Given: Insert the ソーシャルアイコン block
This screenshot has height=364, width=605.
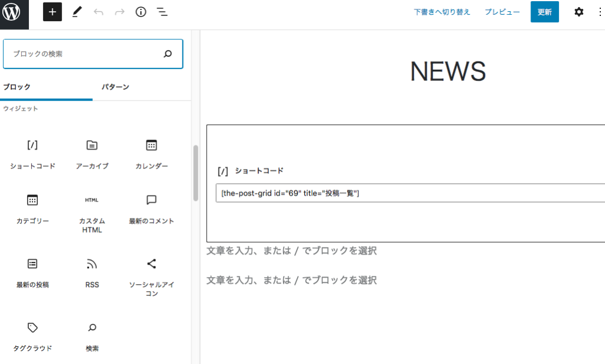Looking at the screenshot, I should point(151,278).
